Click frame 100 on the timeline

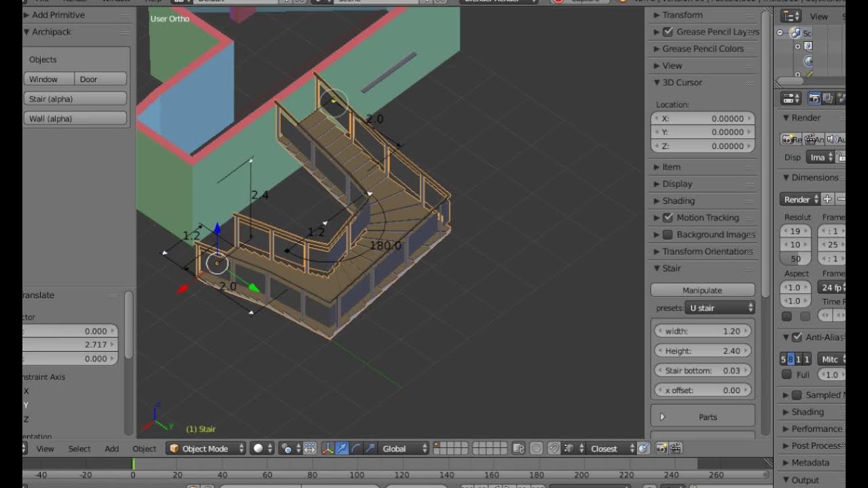357,475
